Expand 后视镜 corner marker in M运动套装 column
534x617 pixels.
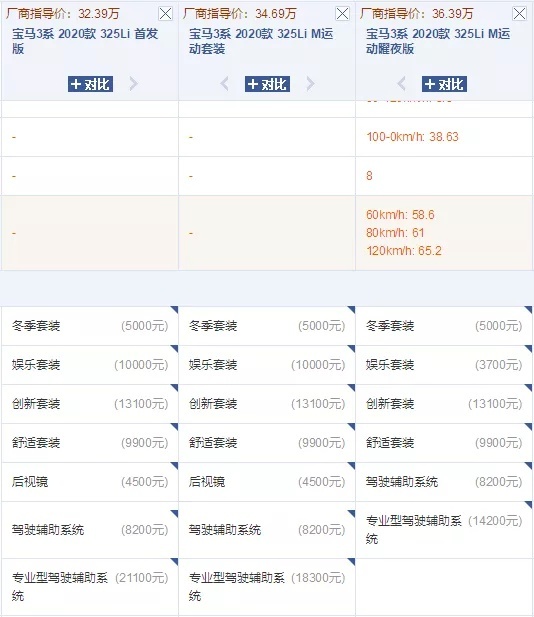(x=352, y=466)
